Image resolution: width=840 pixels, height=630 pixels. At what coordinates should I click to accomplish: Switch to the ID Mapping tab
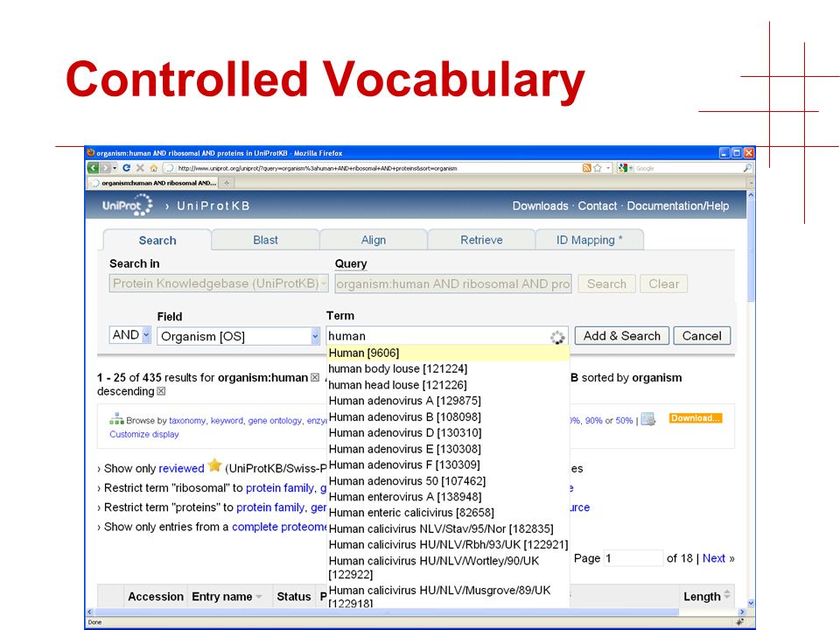(x=589, y=240)
